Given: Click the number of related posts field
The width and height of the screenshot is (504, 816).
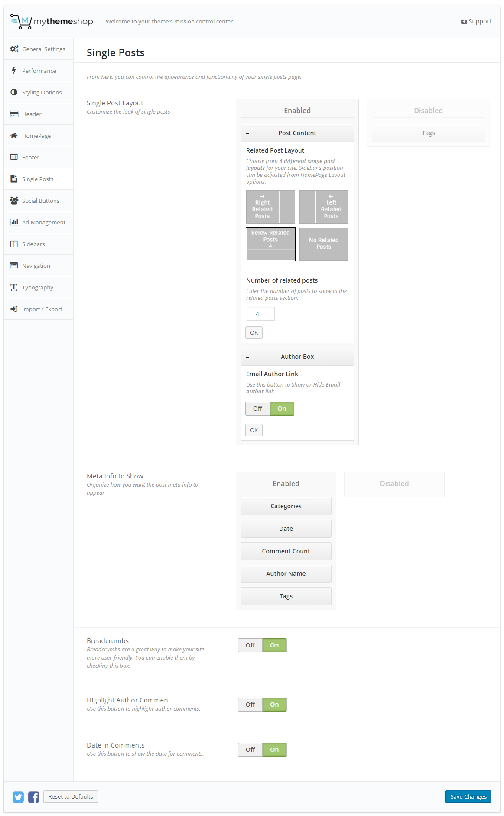Looking at the screenshot, I should [x=260, y=314].
